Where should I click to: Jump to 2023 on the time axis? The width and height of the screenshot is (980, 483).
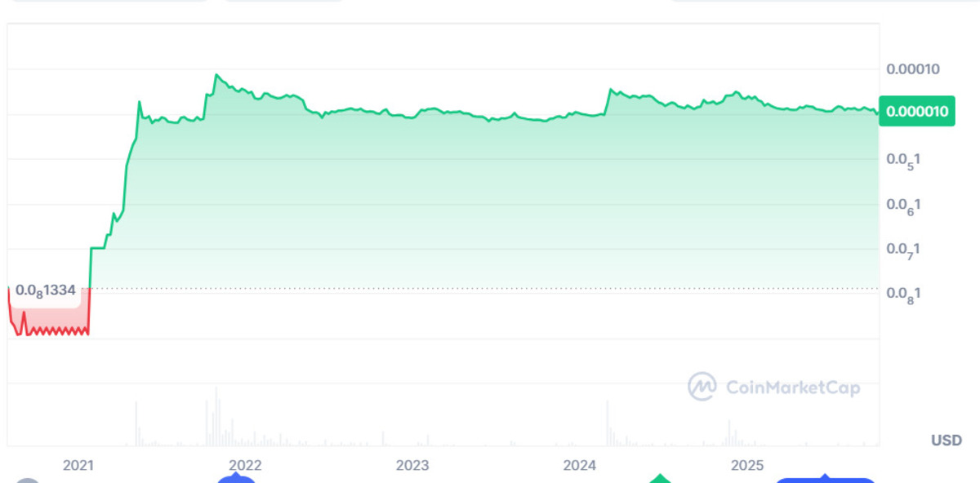tap(412, 465)
